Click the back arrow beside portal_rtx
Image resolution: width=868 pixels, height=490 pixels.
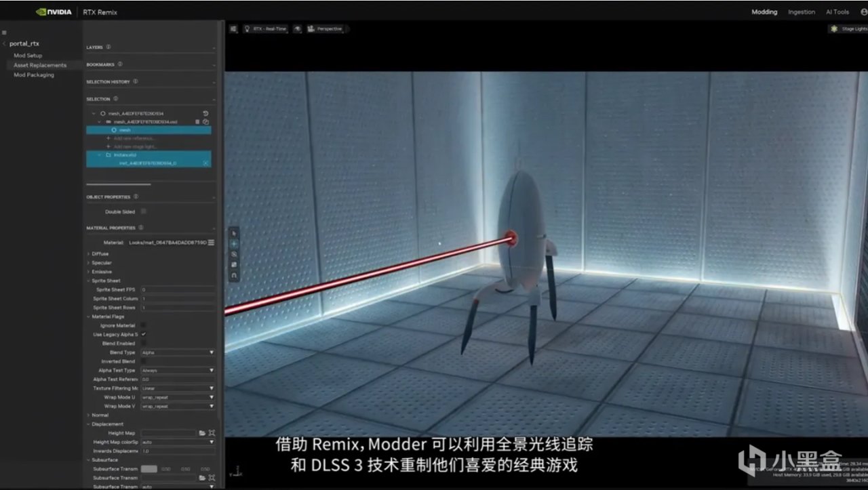click(4, 44)
